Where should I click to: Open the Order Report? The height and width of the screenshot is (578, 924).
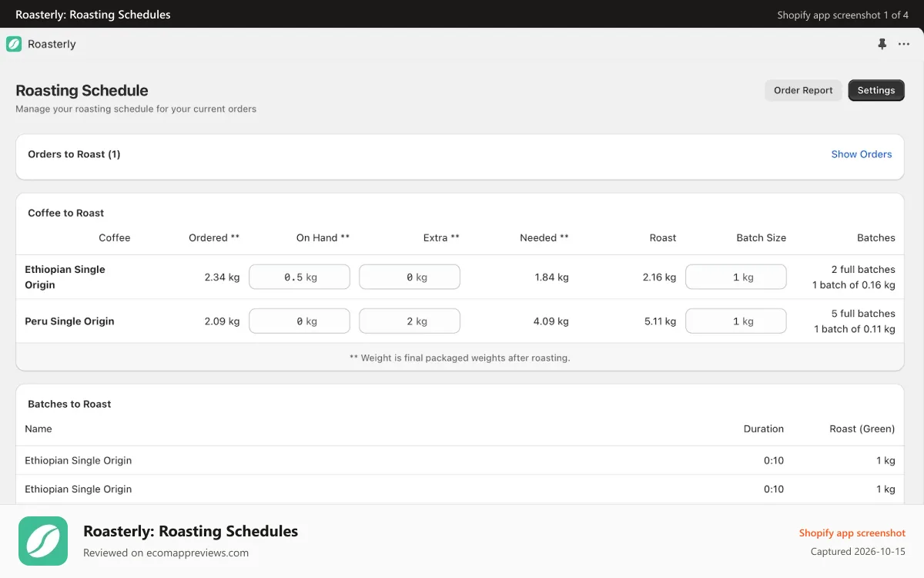coord(803,90)
